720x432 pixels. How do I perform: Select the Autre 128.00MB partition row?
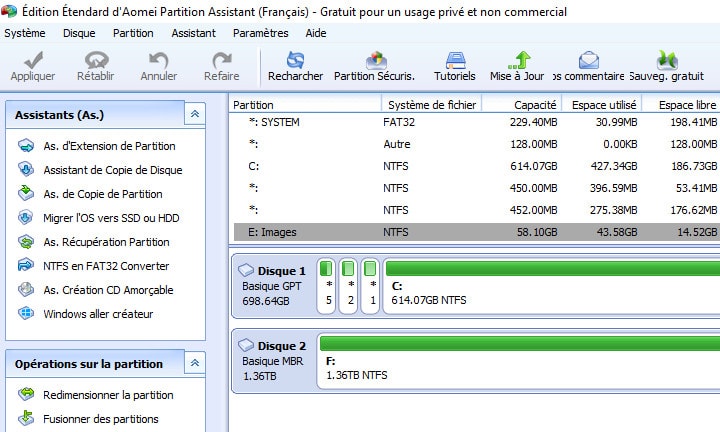(477, 144)
